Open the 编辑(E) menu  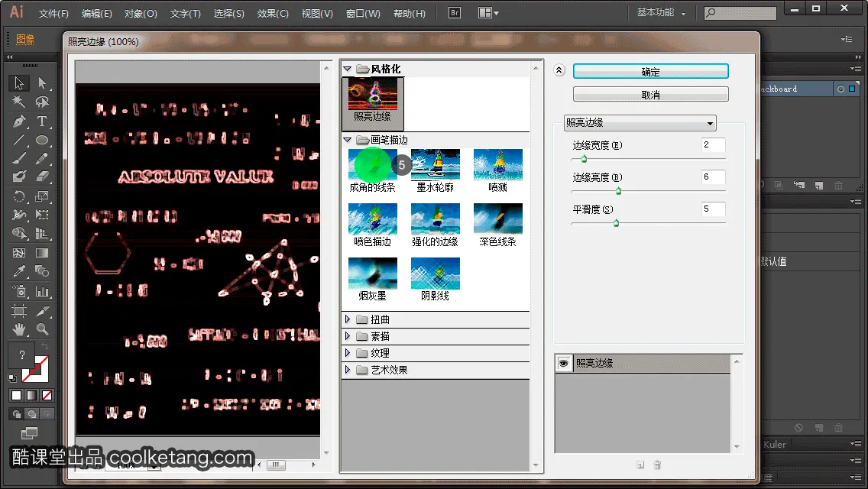click(x=97, y=13)
